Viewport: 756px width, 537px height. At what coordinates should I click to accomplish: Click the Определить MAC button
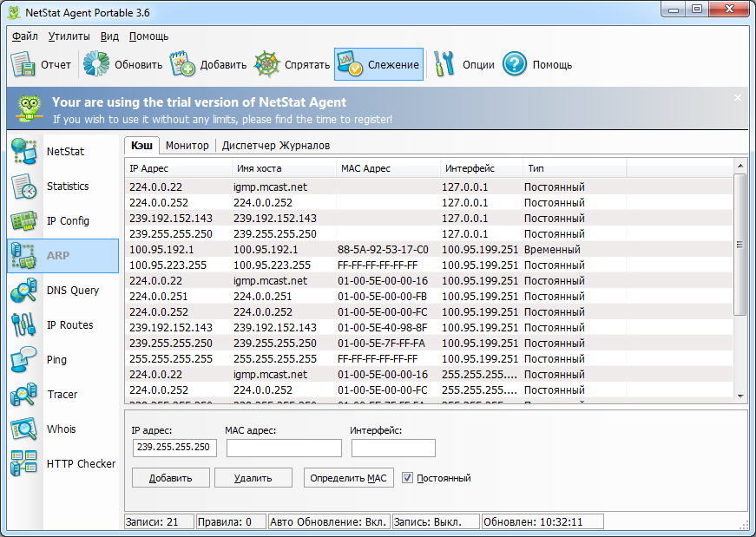pyautogui.click(x=349, y=478)
